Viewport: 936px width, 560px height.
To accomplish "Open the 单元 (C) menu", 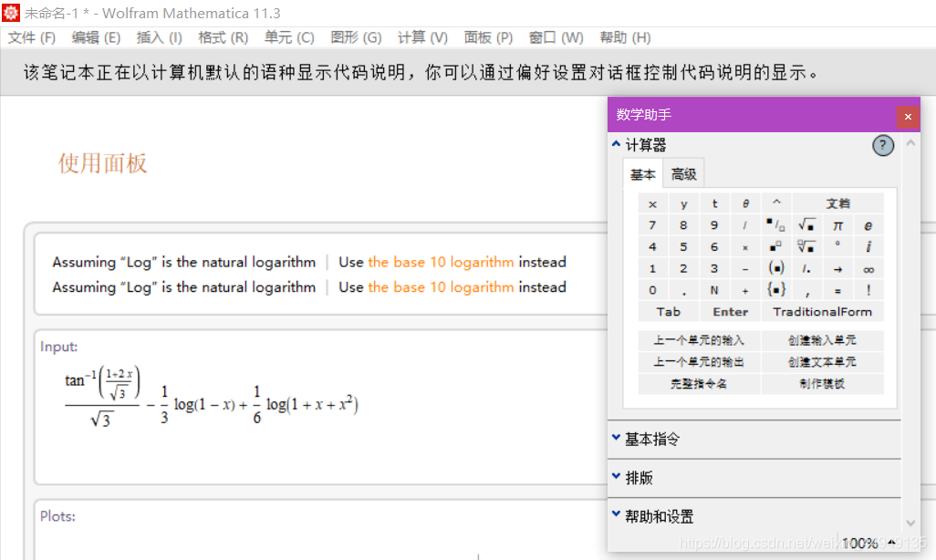I will point(289,37).
